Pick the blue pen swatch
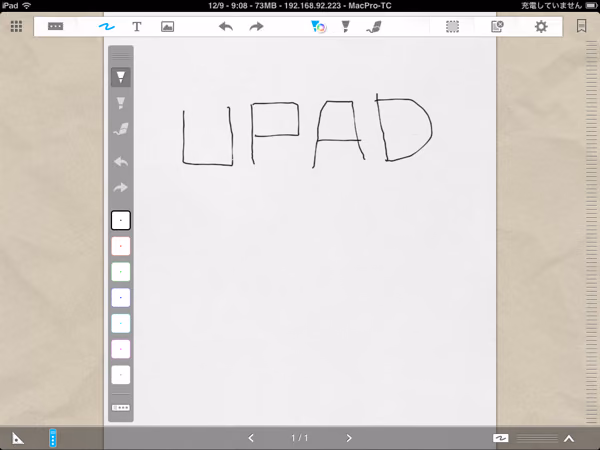The image size is (600, 450). point(121,297)
